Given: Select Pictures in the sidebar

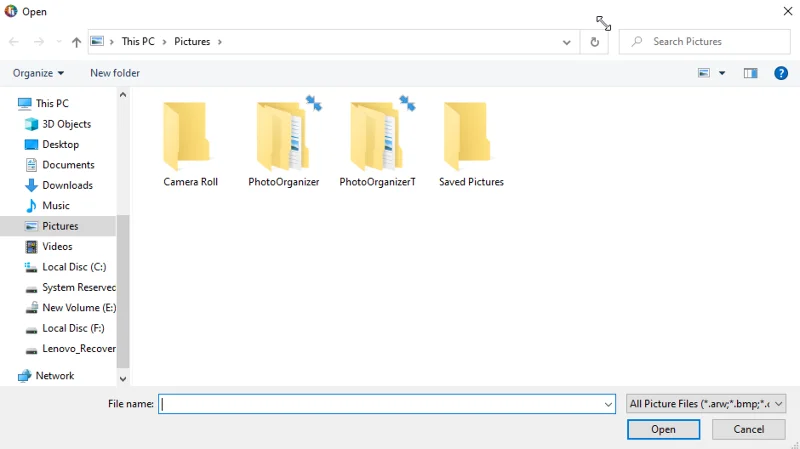Looking at the screenshot, I should tap(58, 226).
